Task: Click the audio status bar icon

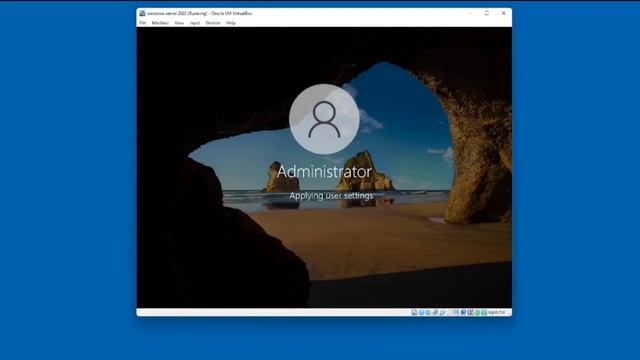Action: point(428,312)
